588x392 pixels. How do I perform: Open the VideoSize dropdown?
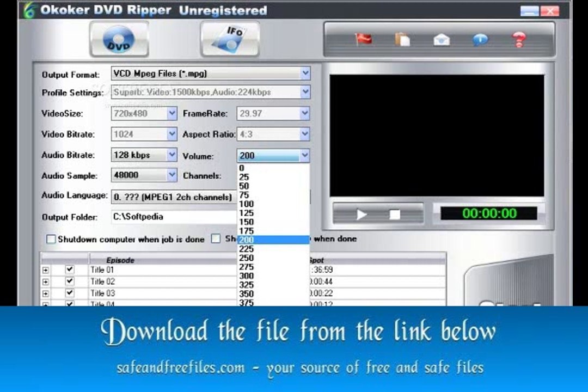(171, 113)
